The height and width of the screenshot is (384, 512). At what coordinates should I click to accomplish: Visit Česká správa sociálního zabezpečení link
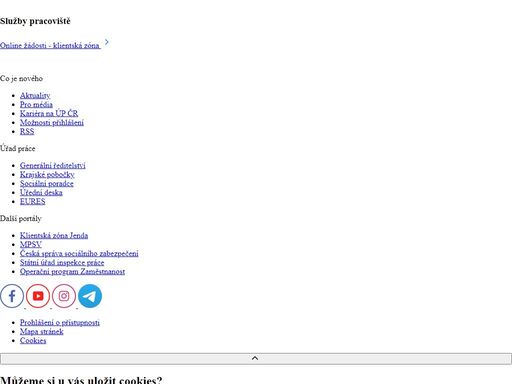click(79, 254)
